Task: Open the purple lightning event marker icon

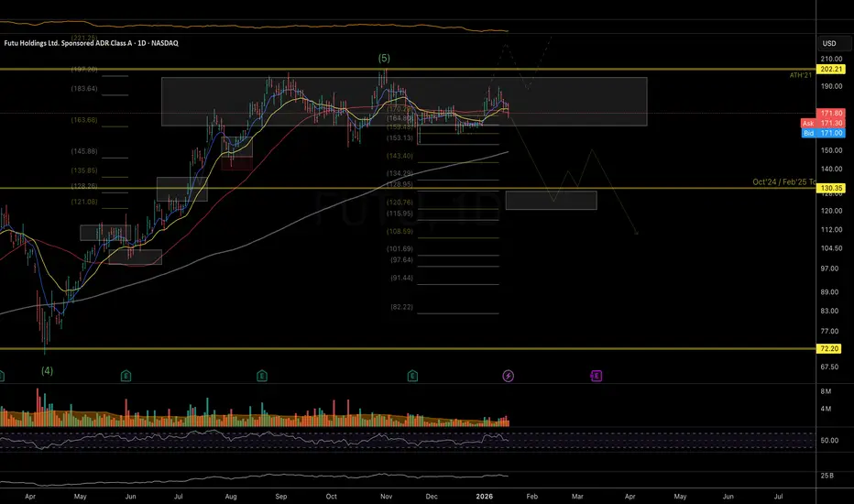Action: [509, 376]
